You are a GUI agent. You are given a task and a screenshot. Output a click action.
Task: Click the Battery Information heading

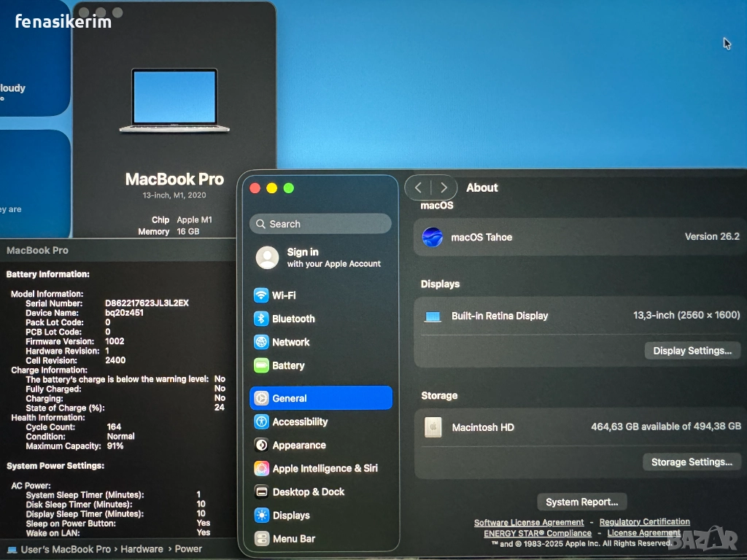pos(47,274)
